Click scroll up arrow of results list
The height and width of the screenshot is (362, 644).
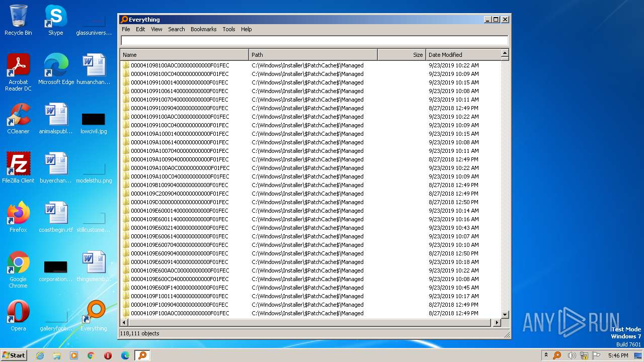(x=505, y=54)
